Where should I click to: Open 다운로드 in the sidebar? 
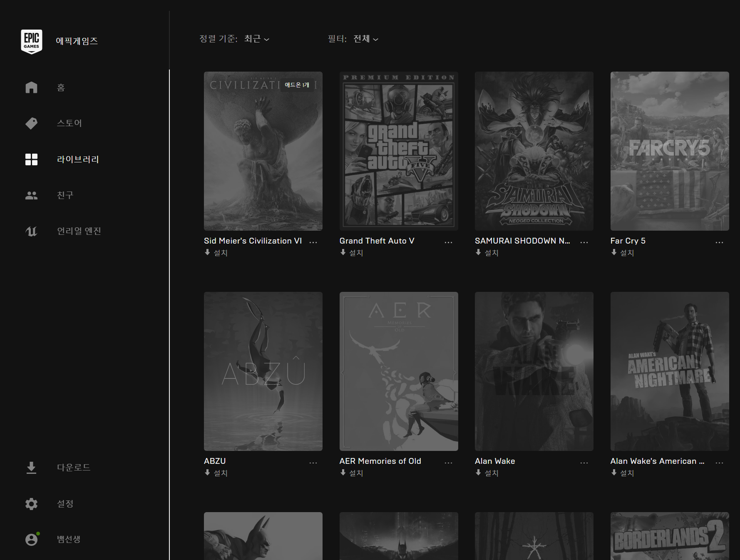click(x=74, y=468)
